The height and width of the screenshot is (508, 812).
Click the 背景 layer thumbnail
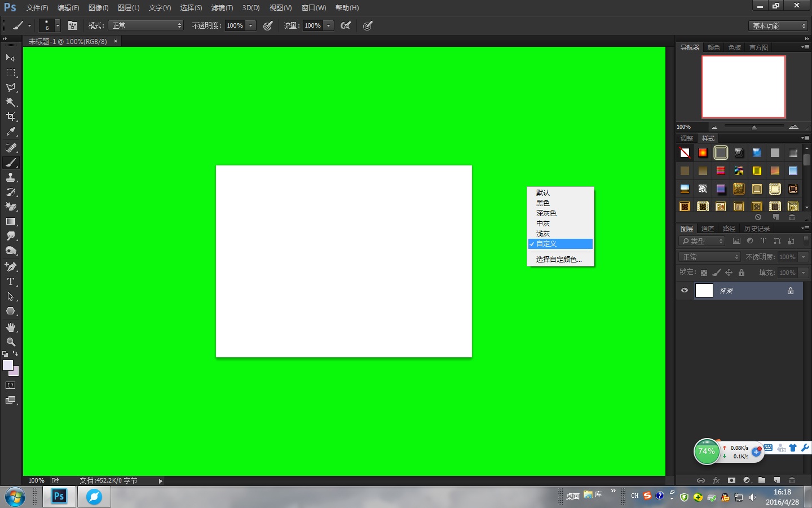point(704,291)
